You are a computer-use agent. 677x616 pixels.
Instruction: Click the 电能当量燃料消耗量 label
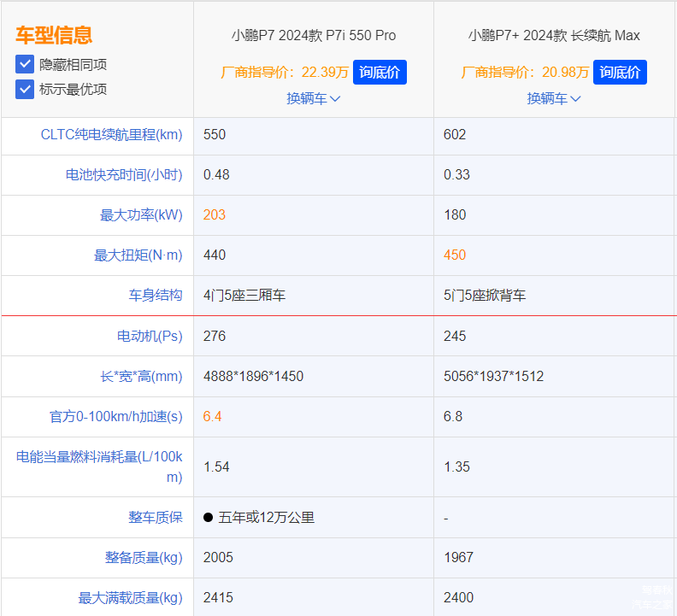(x=100, y=466)
